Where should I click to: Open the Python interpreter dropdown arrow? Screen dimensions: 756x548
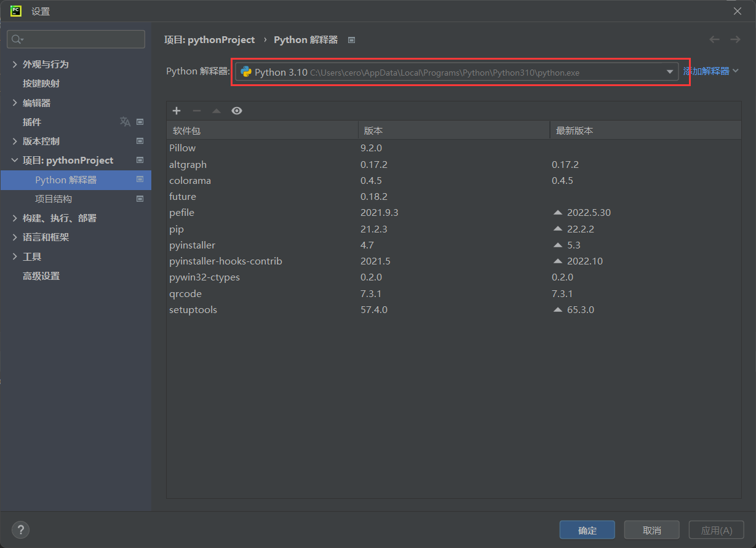pos(670,72)
